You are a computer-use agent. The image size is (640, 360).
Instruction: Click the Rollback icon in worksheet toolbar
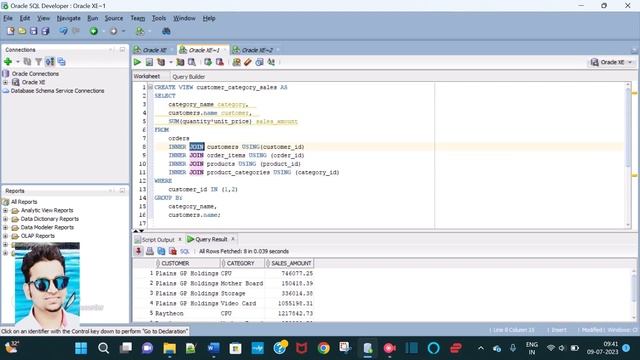[x=220, y=62]
